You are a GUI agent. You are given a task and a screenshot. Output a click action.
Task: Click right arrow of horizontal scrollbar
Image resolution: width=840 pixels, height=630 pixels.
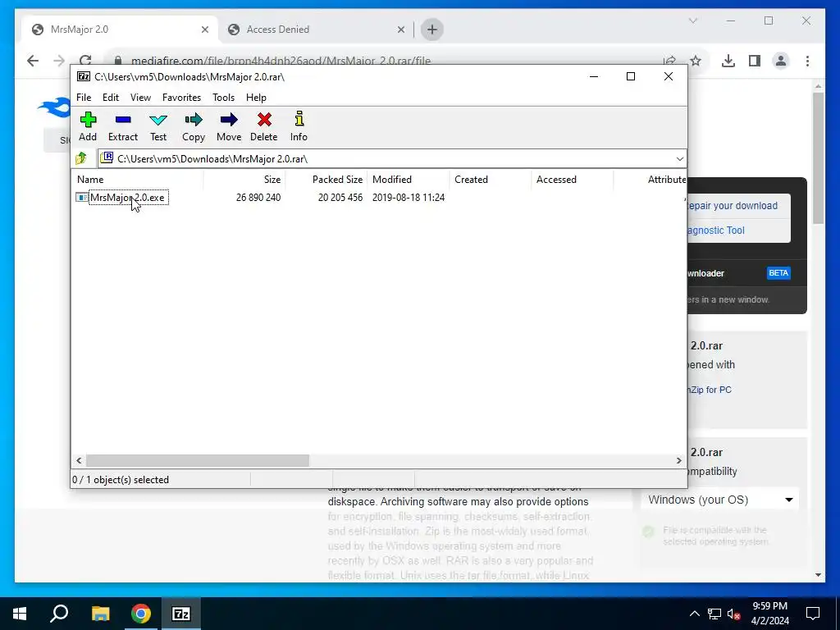(678, 461)
